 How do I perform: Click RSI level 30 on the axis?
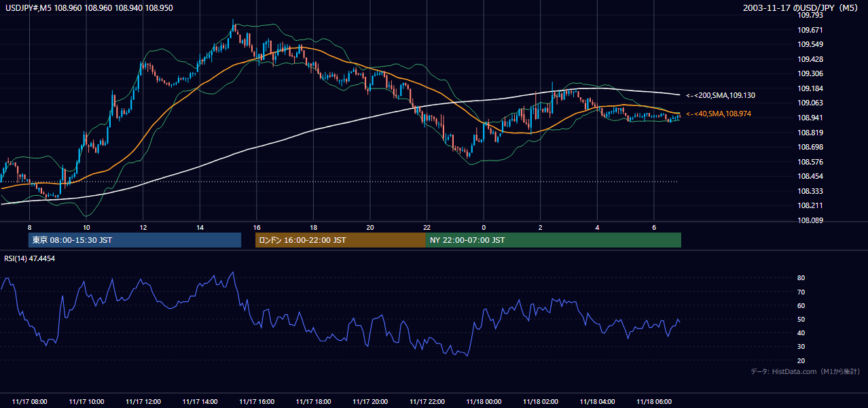pyautogui.click(x=801, y=347)
